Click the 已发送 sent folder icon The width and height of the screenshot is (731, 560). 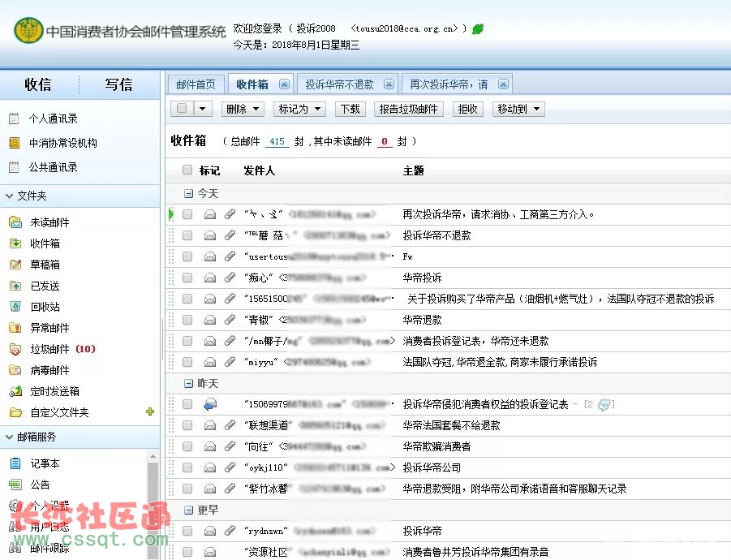15,286
